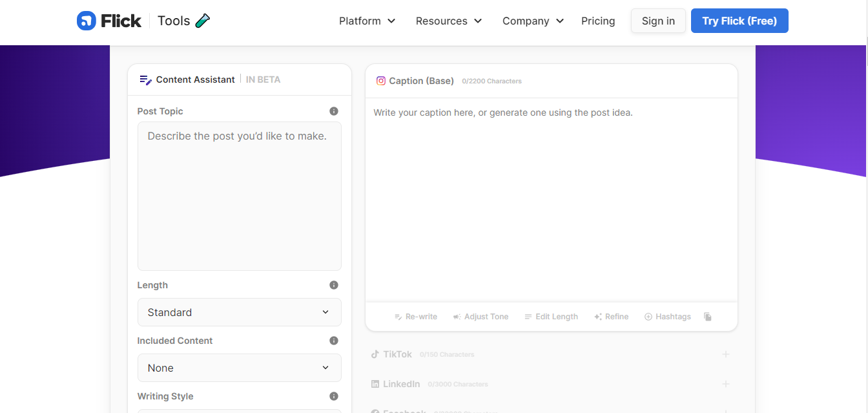Click the Re-write caption tool
The image size is (868, 413).
[415, 317]
